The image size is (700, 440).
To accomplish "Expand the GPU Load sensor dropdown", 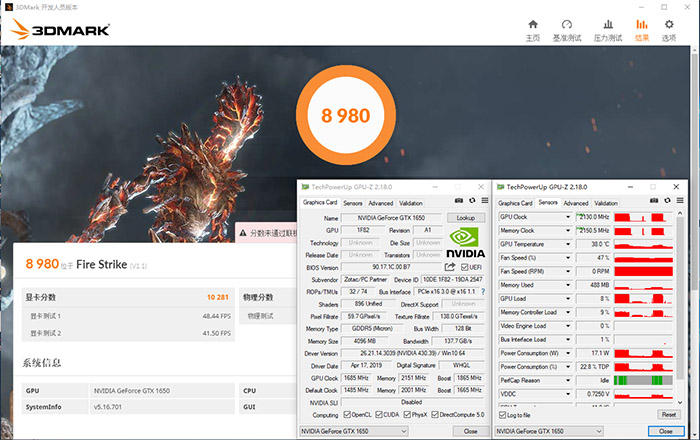I will point(568,299).
